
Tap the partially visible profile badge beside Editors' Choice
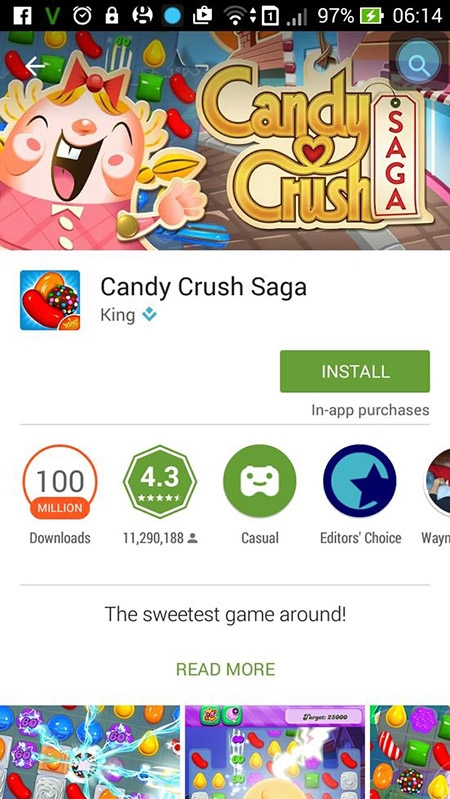point(437,482)
